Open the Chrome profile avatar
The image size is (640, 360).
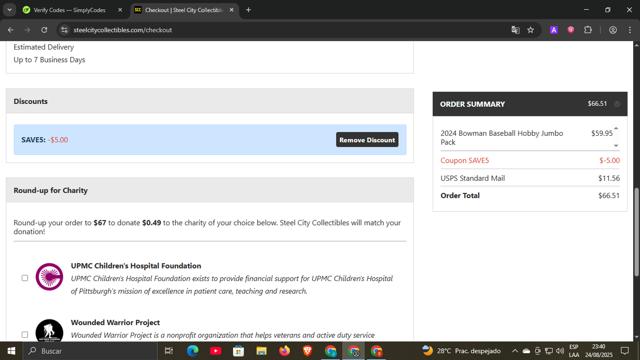coord(613,30)
